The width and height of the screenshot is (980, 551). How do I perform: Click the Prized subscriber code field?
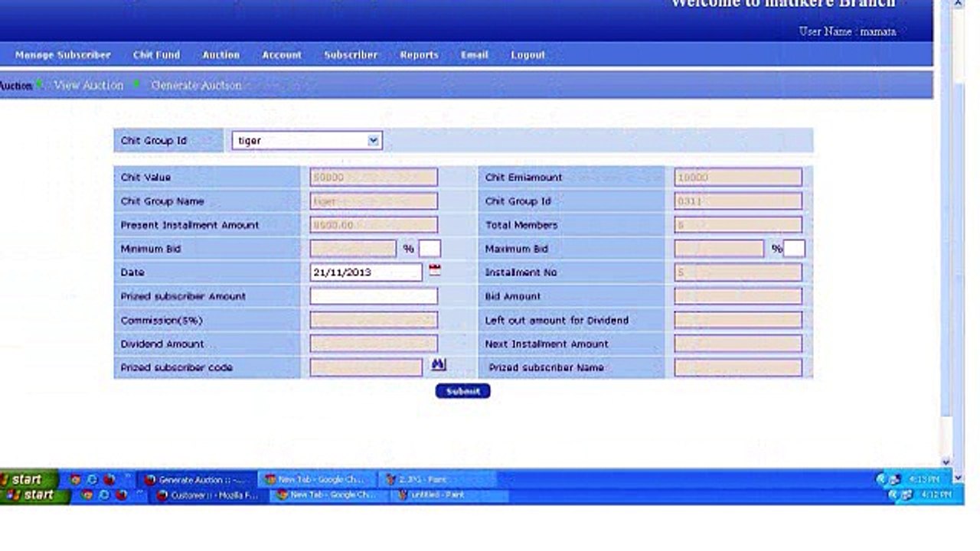coord(366,367)
